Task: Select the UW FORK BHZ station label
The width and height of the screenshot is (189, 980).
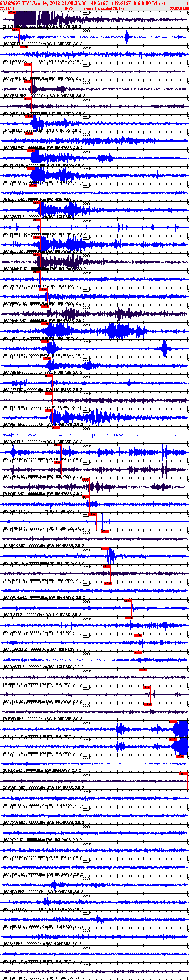Action: pyautogui.click(x=14, y=78)
